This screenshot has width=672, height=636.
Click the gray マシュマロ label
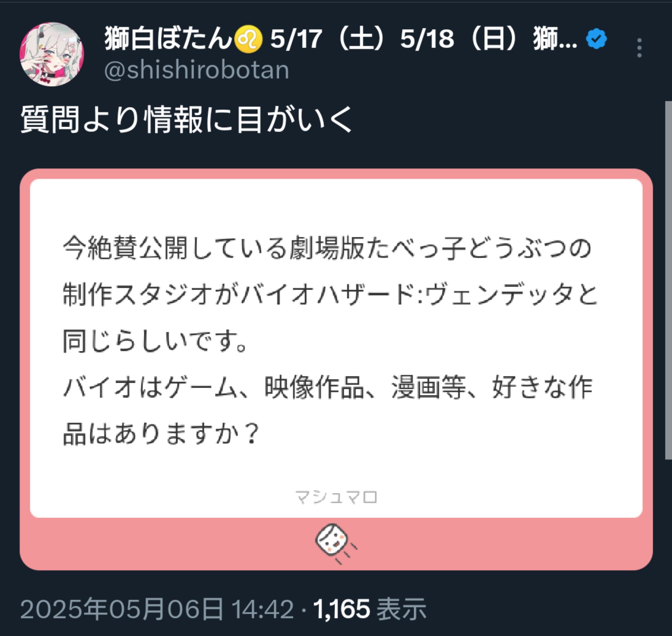point(336,497)
